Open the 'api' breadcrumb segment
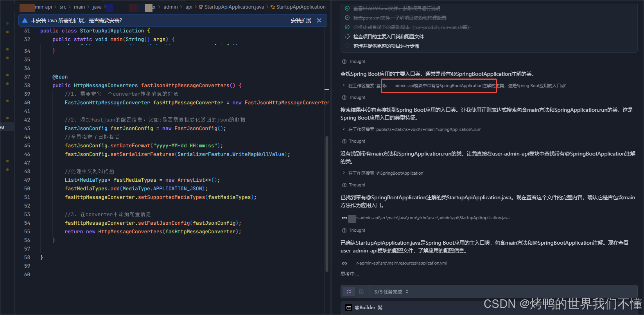 (189, 7)
